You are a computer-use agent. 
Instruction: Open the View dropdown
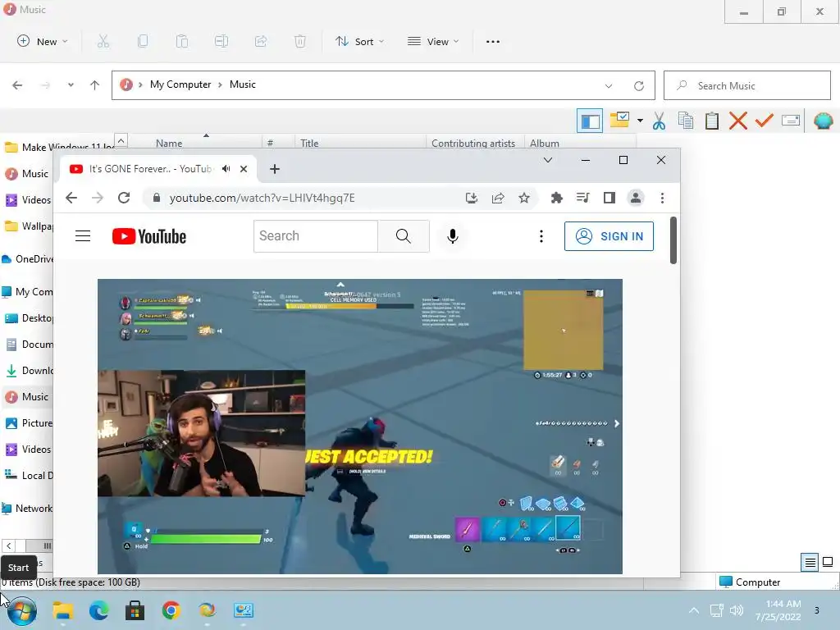pos(433,41)
